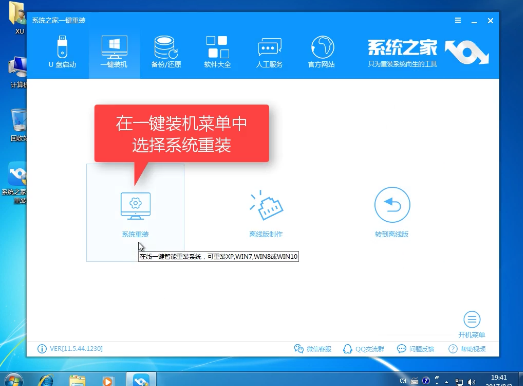Select the 转到离线版 label text
This screenshot has height=386, width=523.
(x=392, y=234)
